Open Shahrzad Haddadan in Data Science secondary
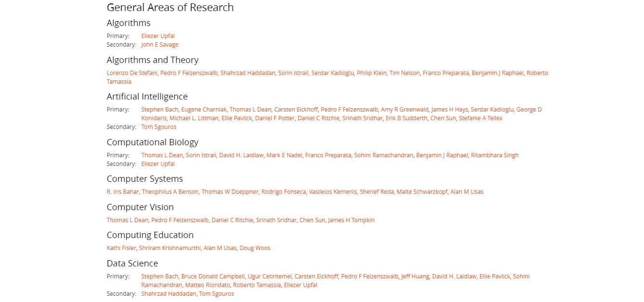Viewport: 644px width, 302px height. 168,294
